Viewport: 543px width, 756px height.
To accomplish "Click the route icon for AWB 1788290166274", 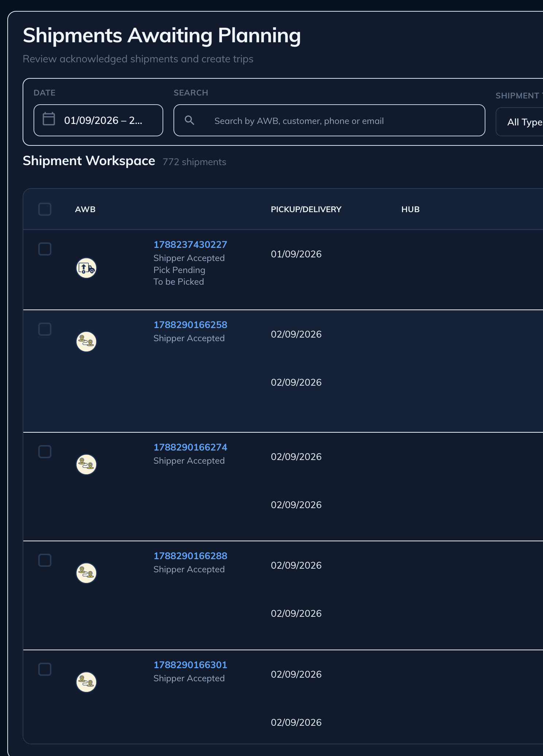I will [86, 464].
